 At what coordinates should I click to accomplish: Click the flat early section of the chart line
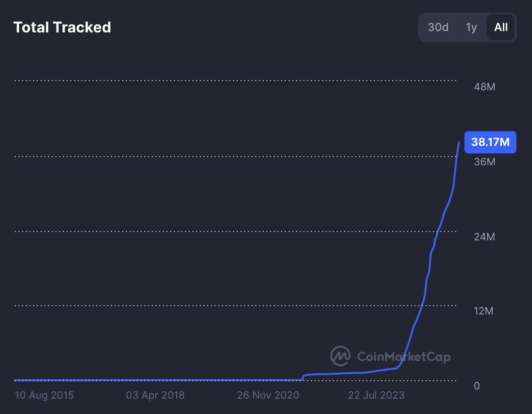point(139,378)
